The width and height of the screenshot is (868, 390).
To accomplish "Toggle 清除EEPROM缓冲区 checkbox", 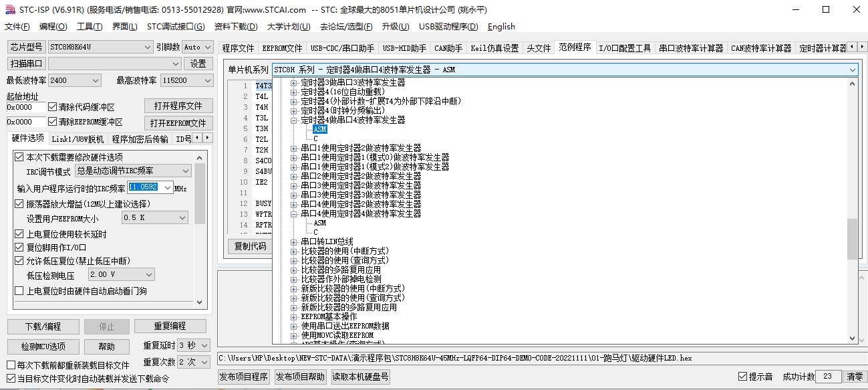I will (x=53, y=122).
